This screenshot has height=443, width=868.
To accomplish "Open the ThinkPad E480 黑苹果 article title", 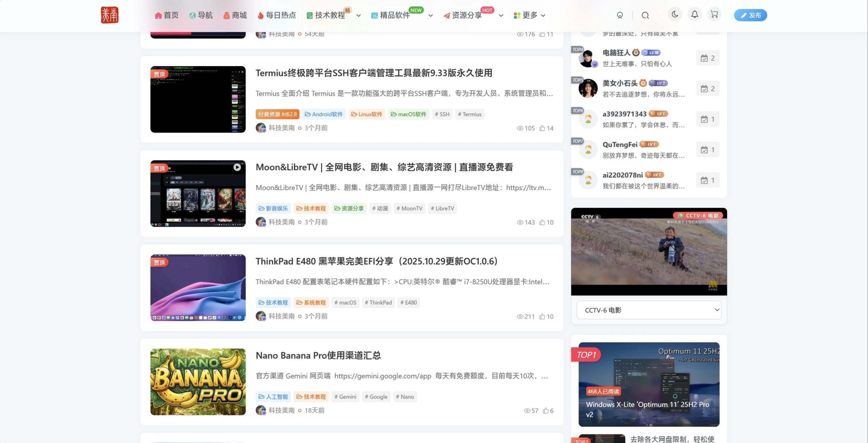I will (x=376, y=261).
